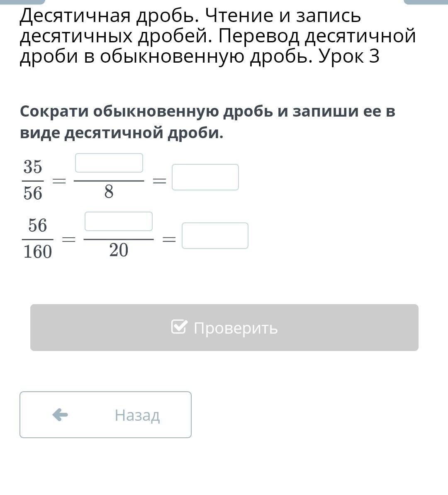Click the fraction 56/160
The width and height of the screenshot is (448, 495).
click(37, 239)
